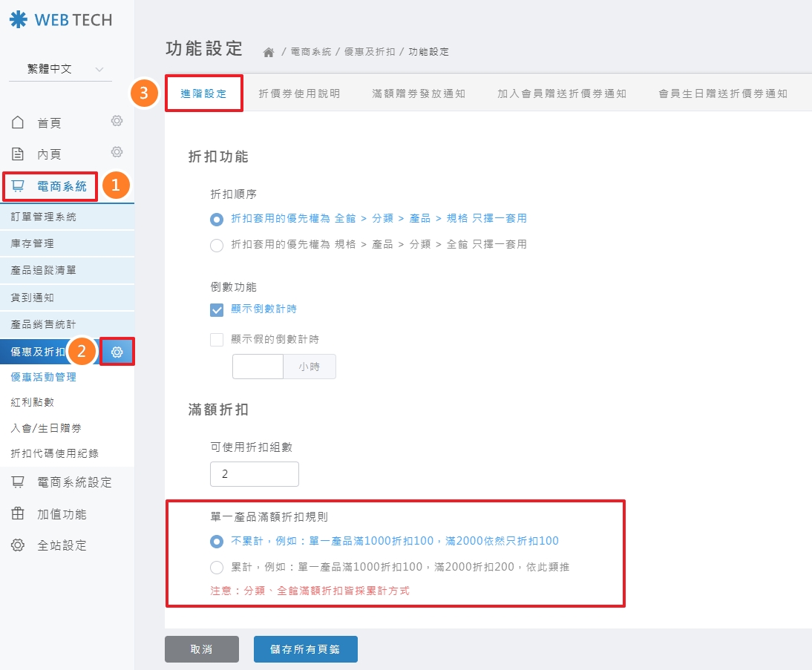
Task: Click the 儲存所有頁籤 button
Action: click(306, 649)
